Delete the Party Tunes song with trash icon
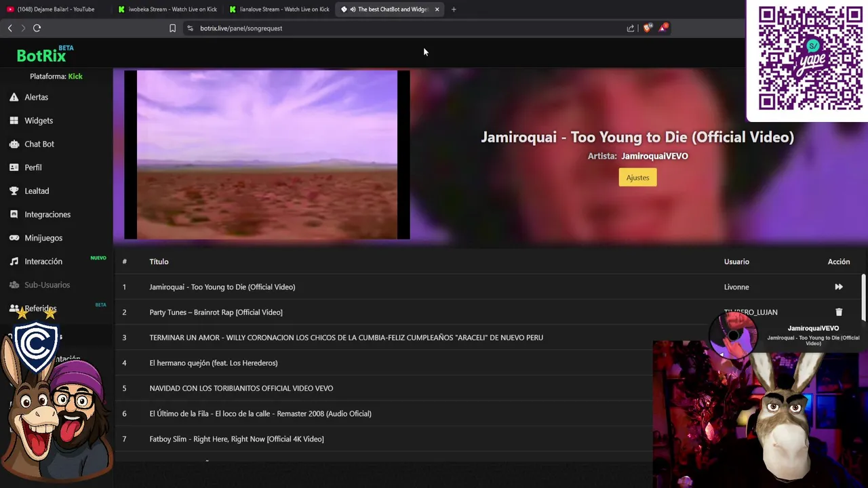The image size is (868, 488). click(x=839, y=312)
